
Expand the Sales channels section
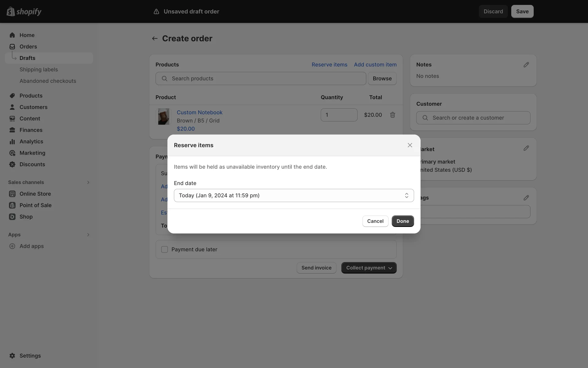(x=88, y=182)
